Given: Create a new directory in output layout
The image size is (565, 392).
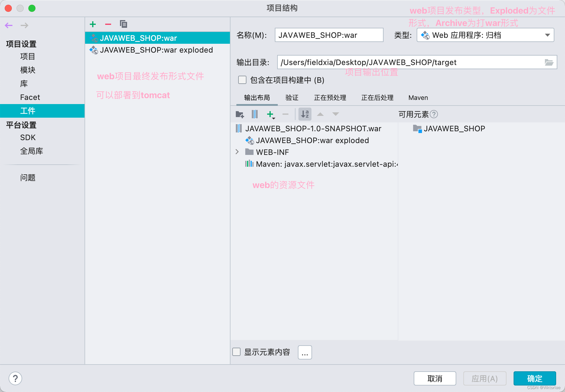Looking at the screenshot, I should 240,114.
